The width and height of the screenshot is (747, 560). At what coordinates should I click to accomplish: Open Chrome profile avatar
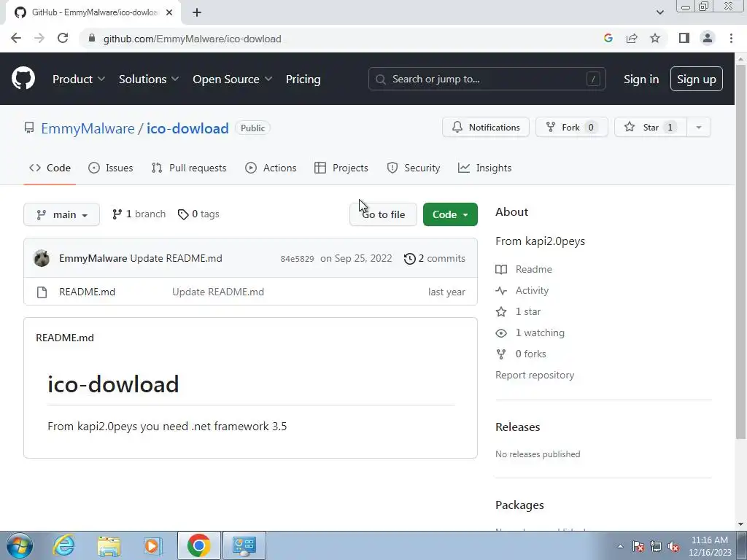point(708,38)
